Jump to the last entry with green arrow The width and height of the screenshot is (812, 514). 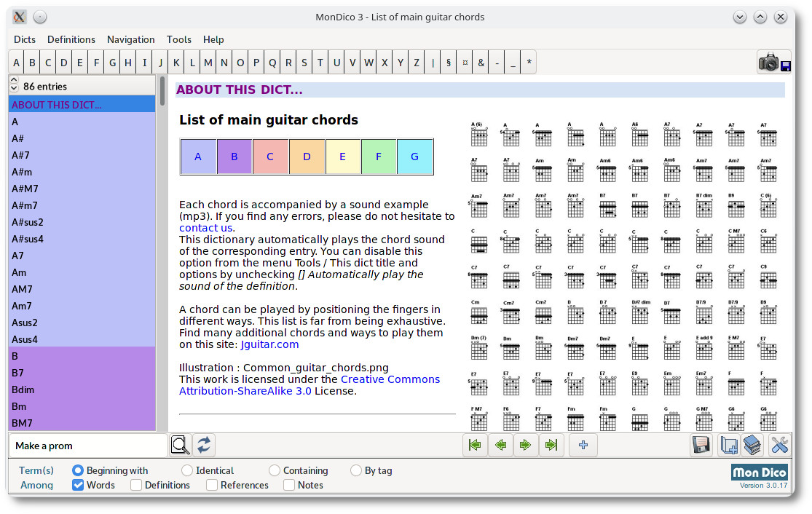[x=551, y=445]
